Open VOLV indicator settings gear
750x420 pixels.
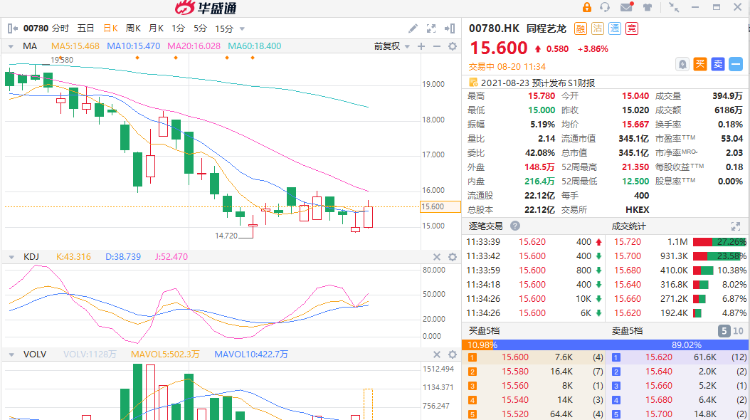pos(452,354)
